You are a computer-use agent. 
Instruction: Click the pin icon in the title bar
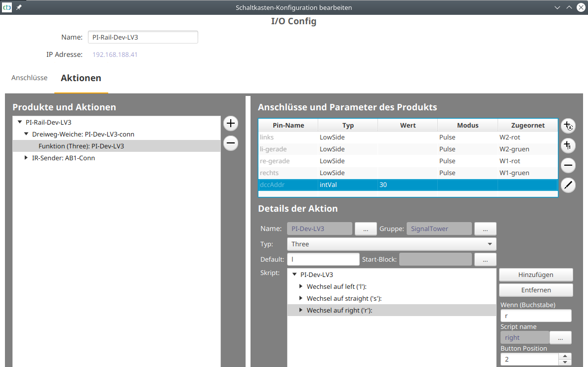tap(18, 7)
